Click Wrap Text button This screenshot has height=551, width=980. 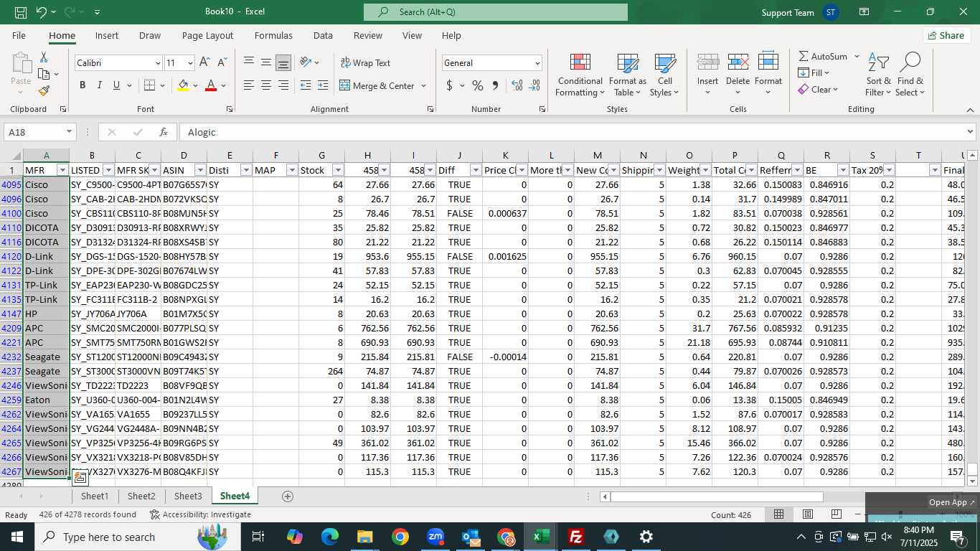(365, 63)
